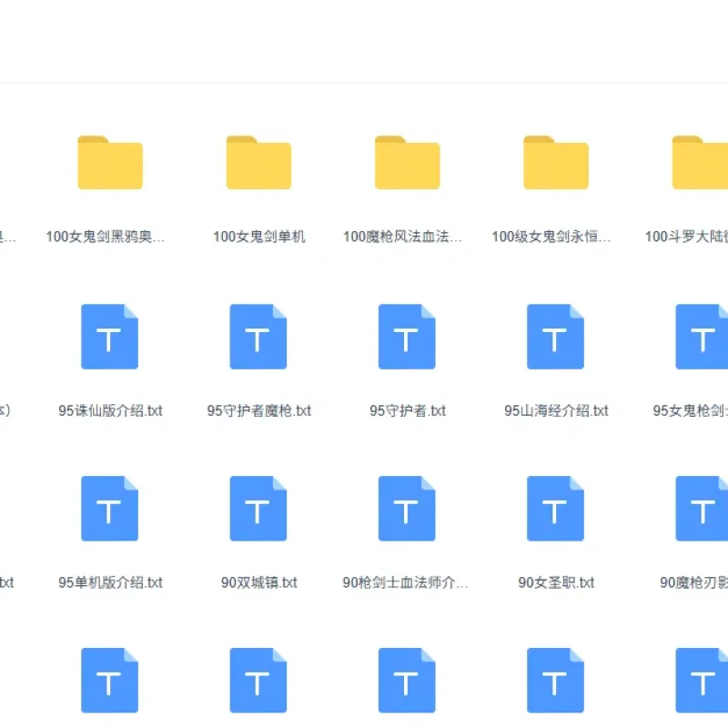
Task: Select the 95守护者.txt file icon
Action: tap(407, 337)
